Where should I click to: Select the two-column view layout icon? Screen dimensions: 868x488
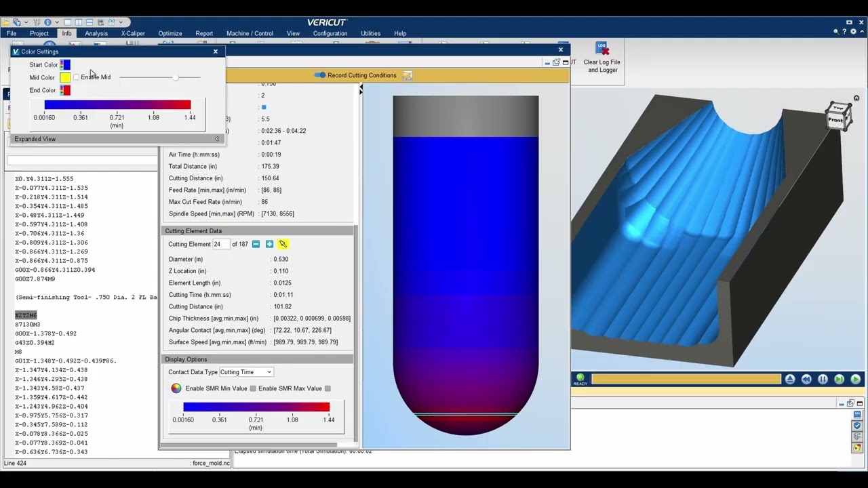tap(79, 22)
